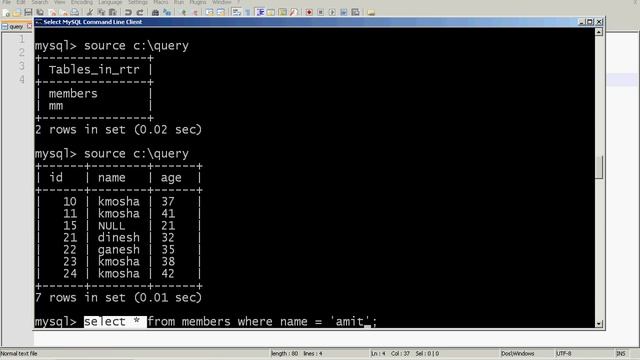The image size is (640, 360).
Task: Toggle Show All Characters icon
Action: [248, 12]
